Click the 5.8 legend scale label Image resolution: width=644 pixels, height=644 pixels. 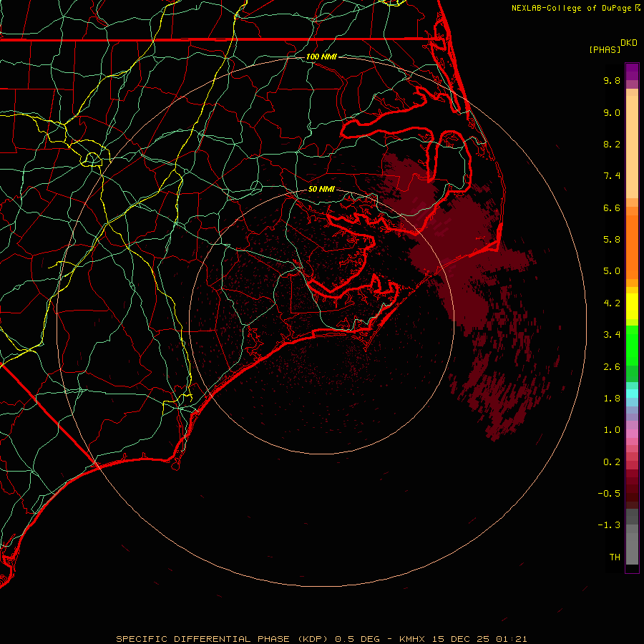pyautogui.click(x=612, y=240)
